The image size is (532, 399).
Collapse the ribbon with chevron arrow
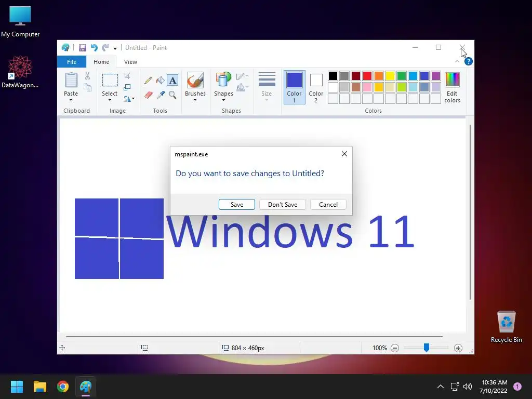coord(457,61)
